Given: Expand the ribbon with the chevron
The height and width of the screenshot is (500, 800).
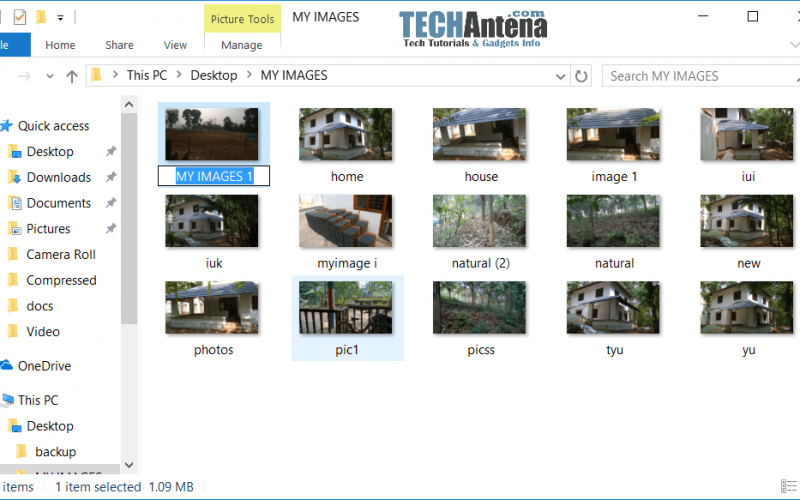Looking at the screenshot, I should tap(794, 45).
